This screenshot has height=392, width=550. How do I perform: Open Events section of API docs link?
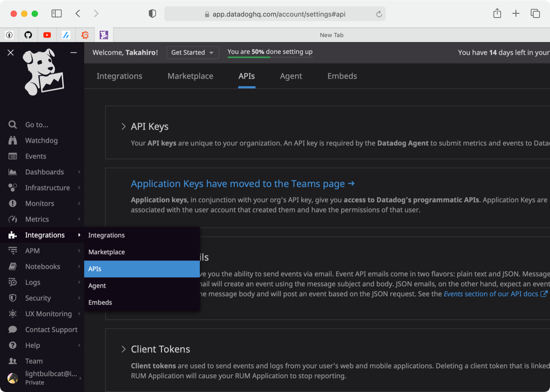tap(495, 294)
